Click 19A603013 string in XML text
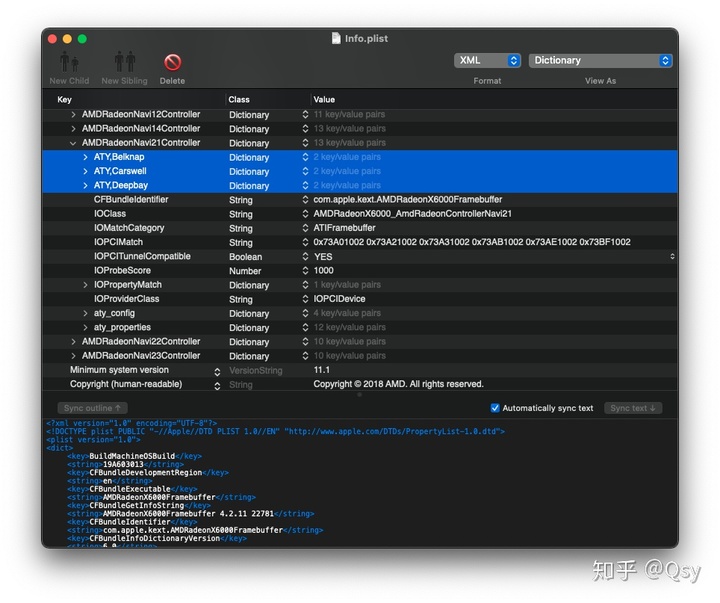 tap(123, 464)
